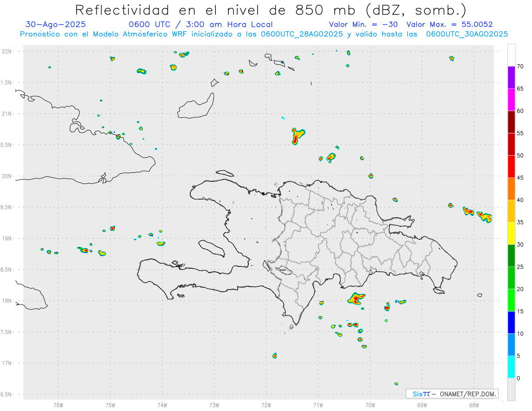Select the dark green 25-30 dBZ band
The width and height of the screenshot is (532, 411).
click(x=511, y=255)
